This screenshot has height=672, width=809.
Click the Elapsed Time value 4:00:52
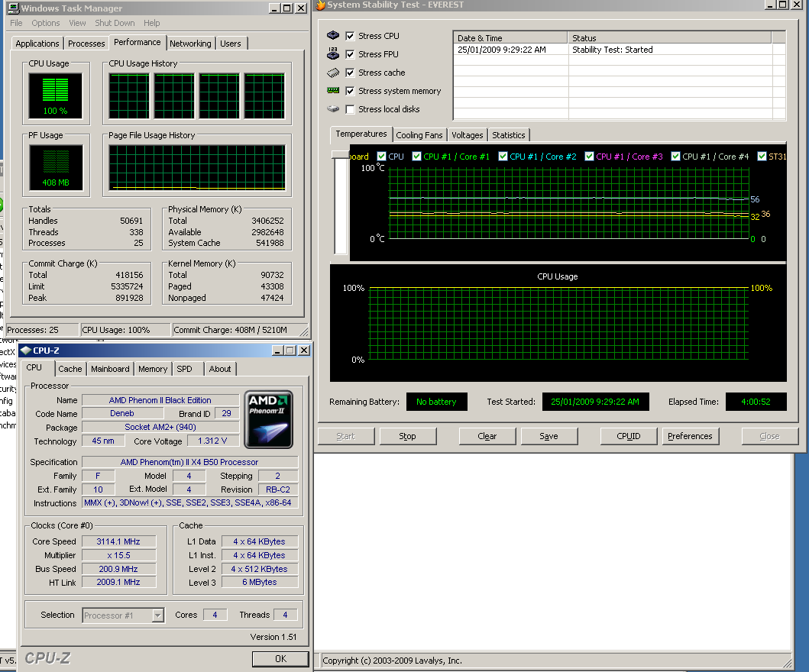[756, 402]
